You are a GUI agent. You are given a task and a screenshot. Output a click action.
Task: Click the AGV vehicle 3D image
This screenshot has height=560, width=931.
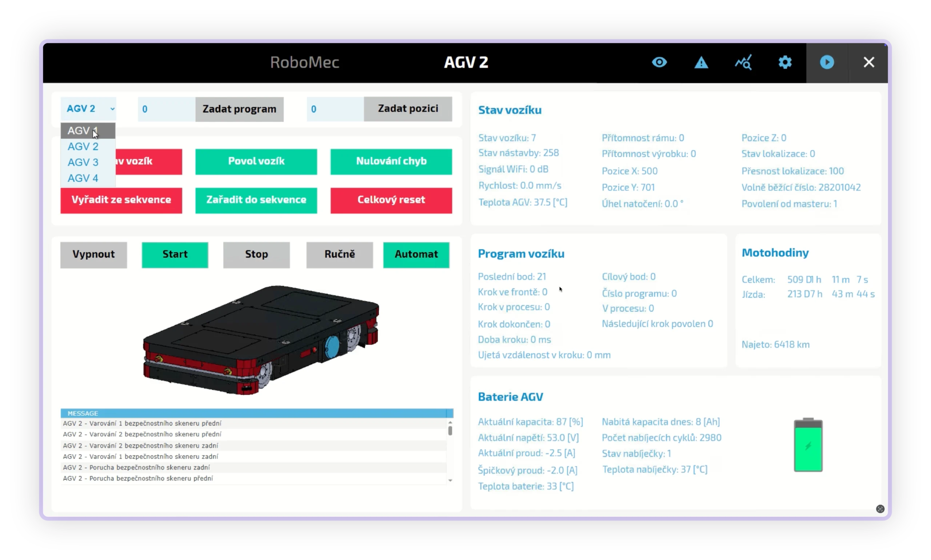tap(260, 340)
